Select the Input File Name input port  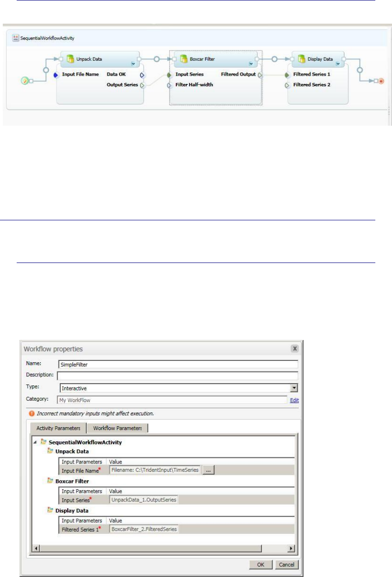pyautogui.click(x=56, y=74)
